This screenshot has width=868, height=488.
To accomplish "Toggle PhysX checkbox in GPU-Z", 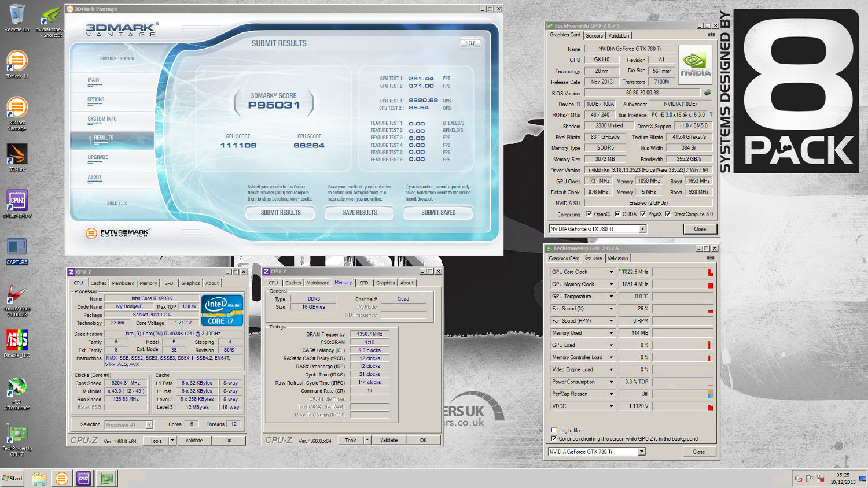I will pyautogui.click(x=642, y=214).
